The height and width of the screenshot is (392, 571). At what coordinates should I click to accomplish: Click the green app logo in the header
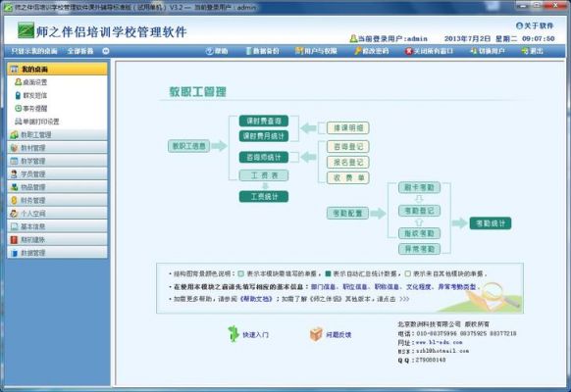click(26, 30)
